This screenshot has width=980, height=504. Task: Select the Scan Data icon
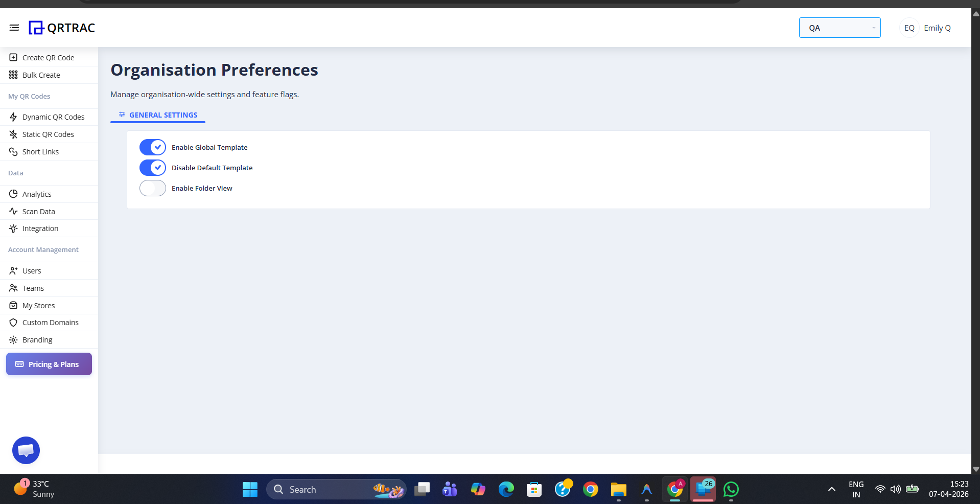[13, 211]
